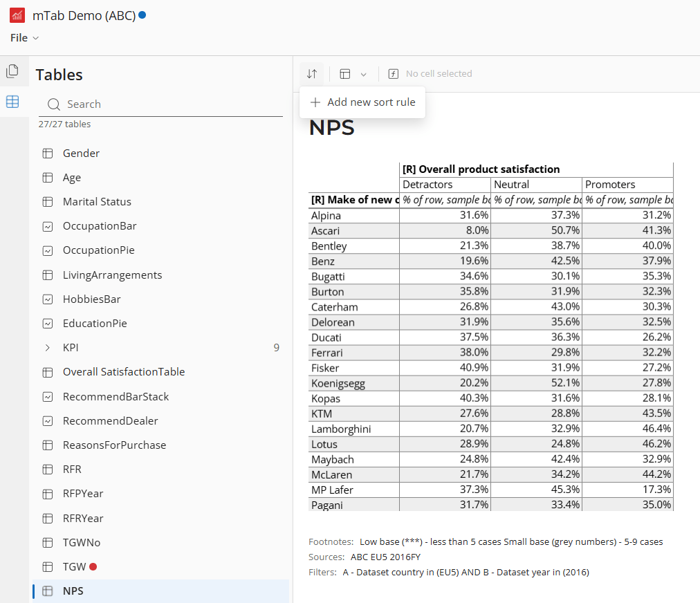Image resolution: width=700 pixels, height=603 pixels.
Task: Select the TGW table in list
Action: click(x=74, y=567)
